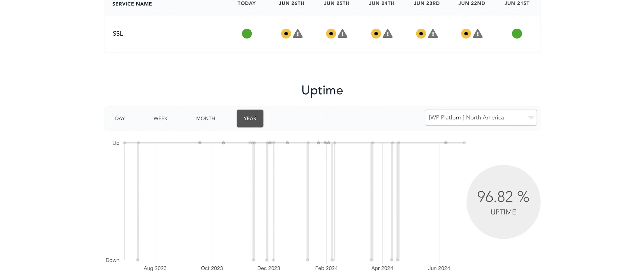Switch uptime chart to WEEK view

pos(160,118)
